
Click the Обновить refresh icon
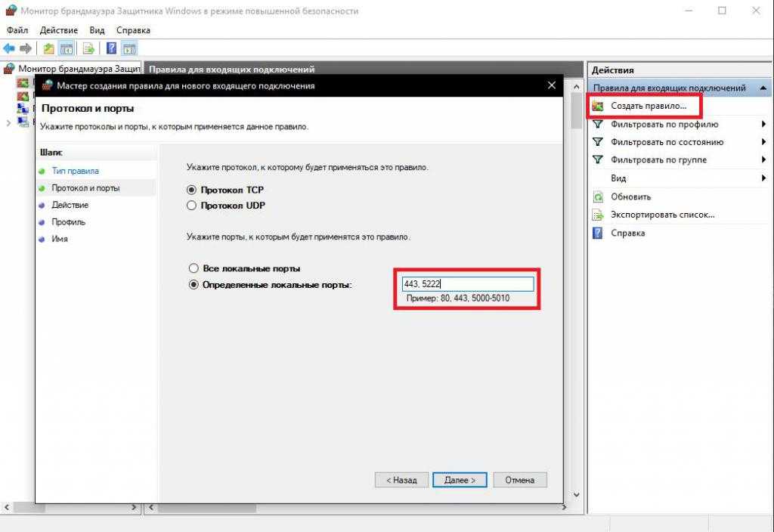coord(598,196)
